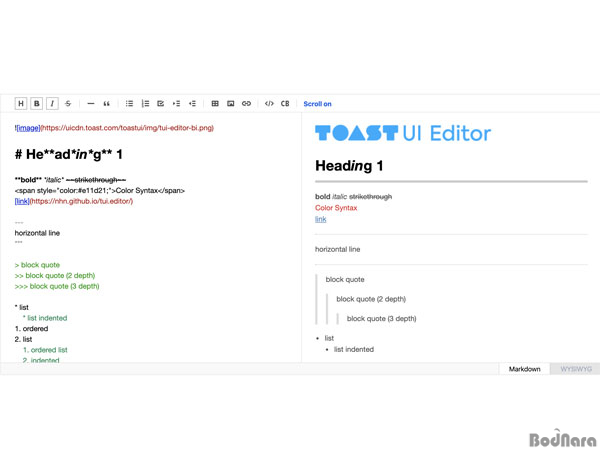Image resolution: width=600 pixels, height=450 pixels.
Task: Insert an image from the toolbar
Action: [231, 103]
